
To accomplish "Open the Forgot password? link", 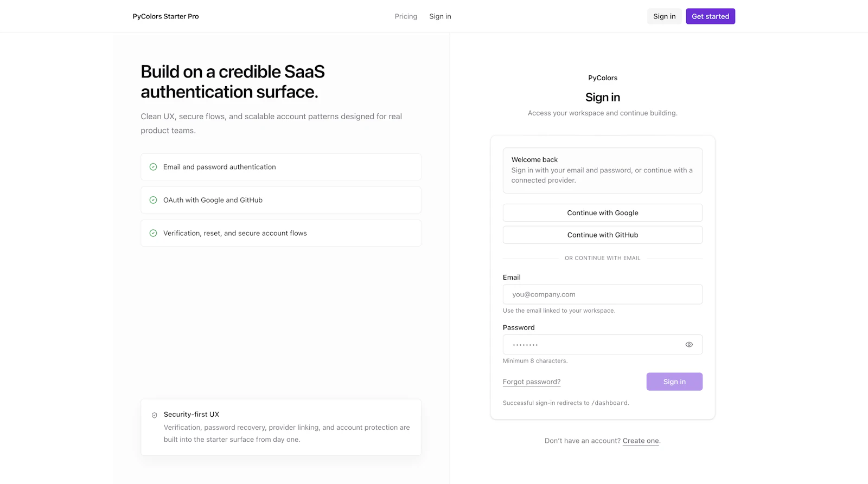I will (x=532, y=382).
